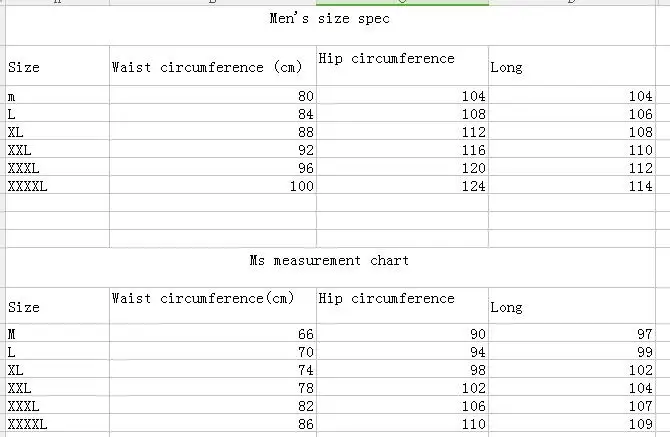
Task: Select capital "M" size cell in Ms chart
Action: [x=57, y=333]
